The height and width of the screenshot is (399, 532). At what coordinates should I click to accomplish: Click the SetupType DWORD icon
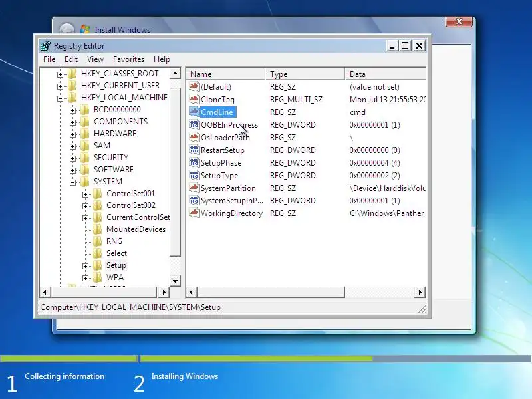[194, 175]
